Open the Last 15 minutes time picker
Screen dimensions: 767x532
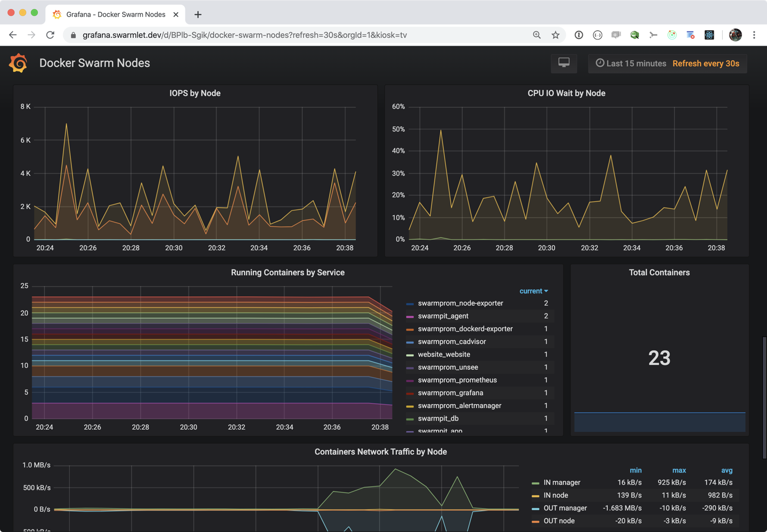pyautogui.click(x=631, y=63)
